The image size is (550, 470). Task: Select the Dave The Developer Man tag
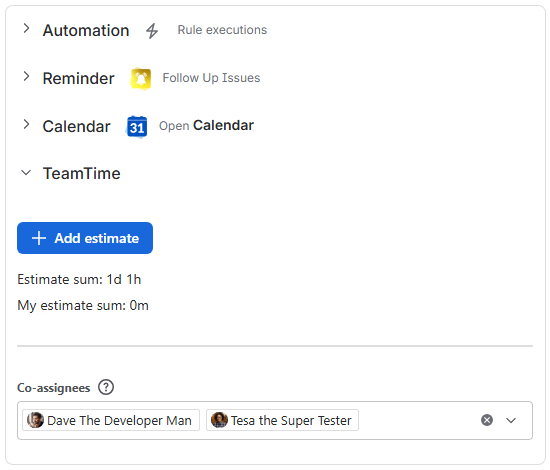coord(111,420)
